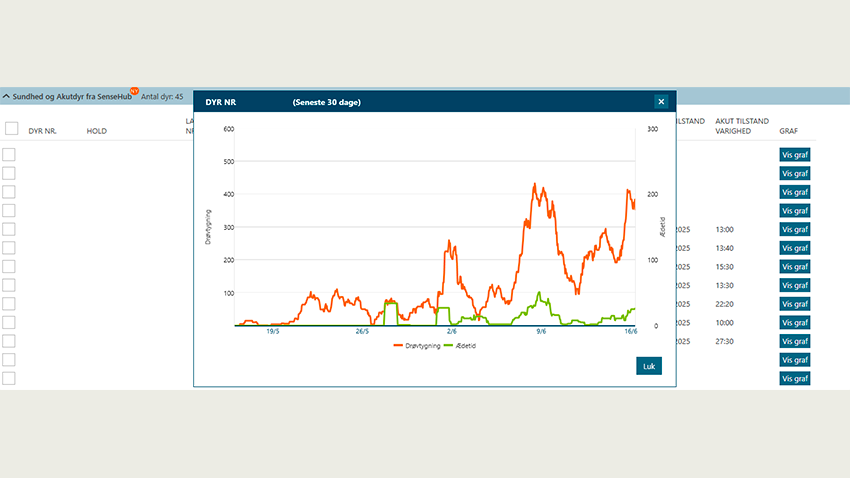Click the orange NY badge next to SenseHub
The height and width of the screenshot is (478, 850).
click(134, 91)
